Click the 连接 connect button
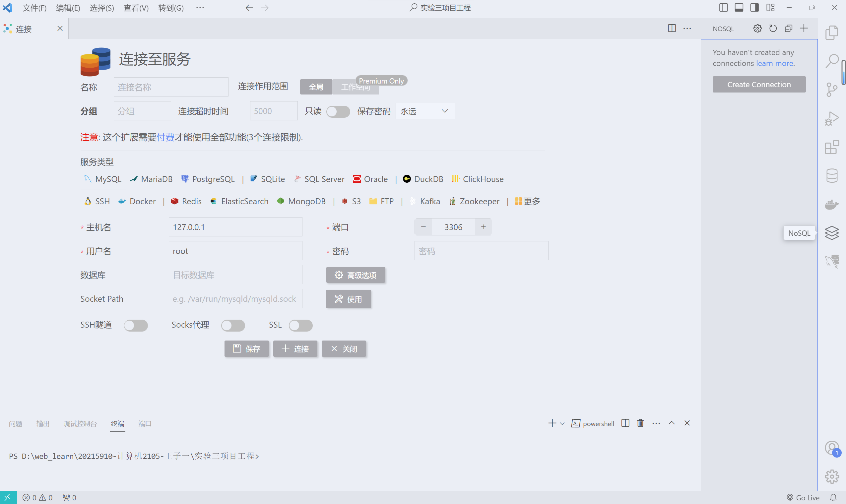The height and width of the screenshot is (504, 846). tap(295, 349)
